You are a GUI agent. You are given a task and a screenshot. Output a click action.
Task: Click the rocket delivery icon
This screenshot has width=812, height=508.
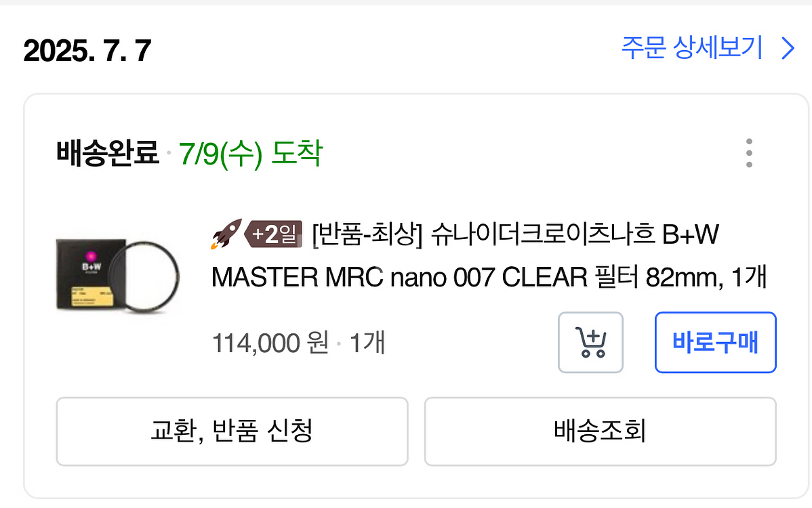[x=225, y=234]
